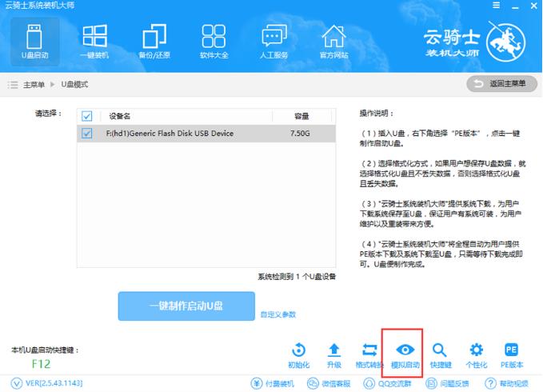Click the version VER[2.5.43.1143] indicator
This screenshot has height=392, width=543.
pyautogui.click(x=46, y=383)
